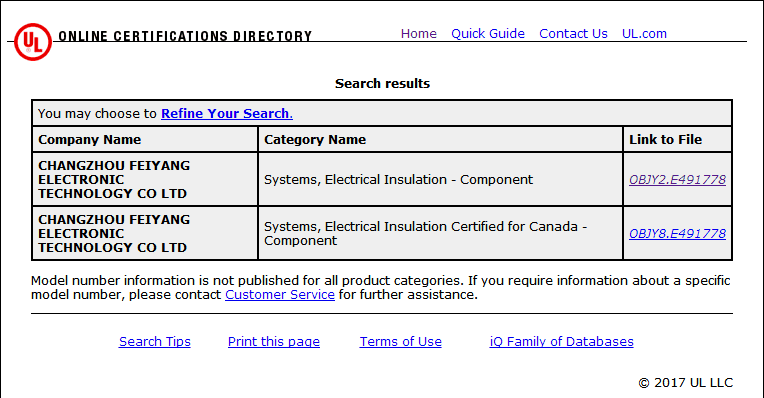Viewport: 764px width, 398px height.
Task: Click the Online Certifications Directory heading
Action: (185, 37)
